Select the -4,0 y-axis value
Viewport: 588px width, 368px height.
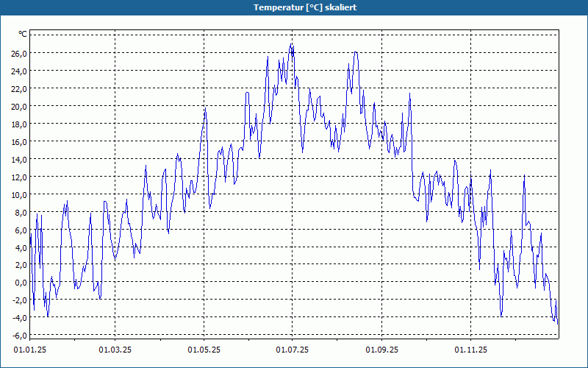(x=20, y=318)
